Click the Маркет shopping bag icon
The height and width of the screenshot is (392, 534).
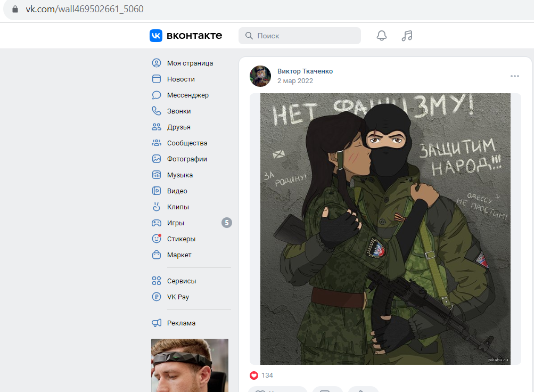(157, 255)
